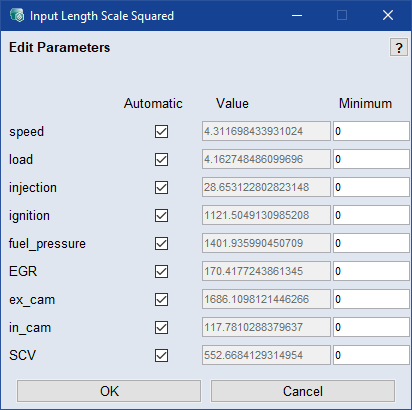Click the help question mark button
The image size is (412, 410).
pyautogui.click(x=399, y=47)
